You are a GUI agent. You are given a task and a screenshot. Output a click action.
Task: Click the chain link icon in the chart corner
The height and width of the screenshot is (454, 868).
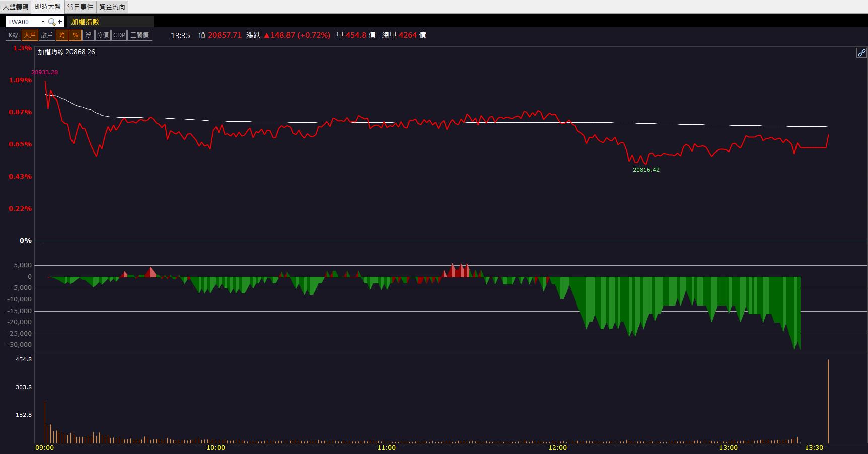click(x=861, y=53)
